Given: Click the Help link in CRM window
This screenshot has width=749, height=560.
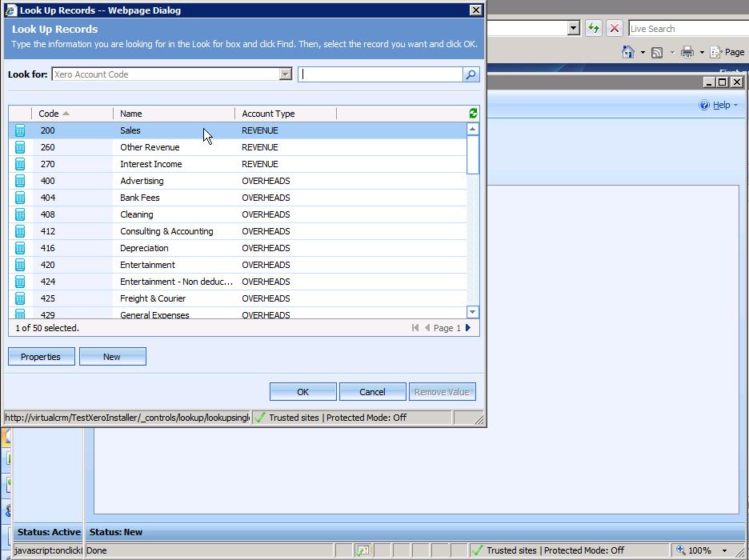Looking at the screenshot, I should [x=721, y=105].
